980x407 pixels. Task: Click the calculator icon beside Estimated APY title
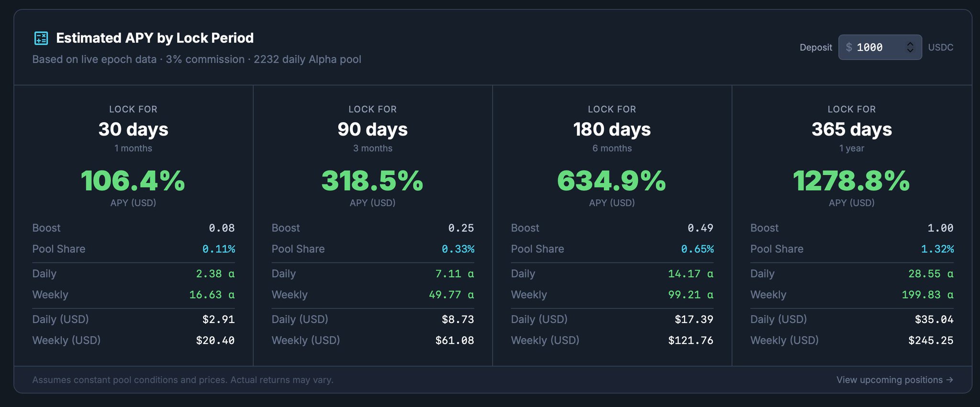41,38
